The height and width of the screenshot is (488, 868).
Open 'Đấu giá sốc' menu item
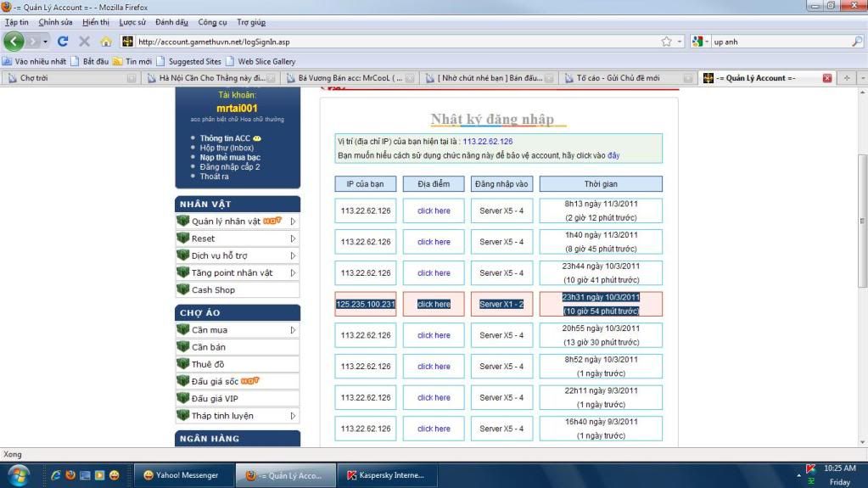[238, 381]
